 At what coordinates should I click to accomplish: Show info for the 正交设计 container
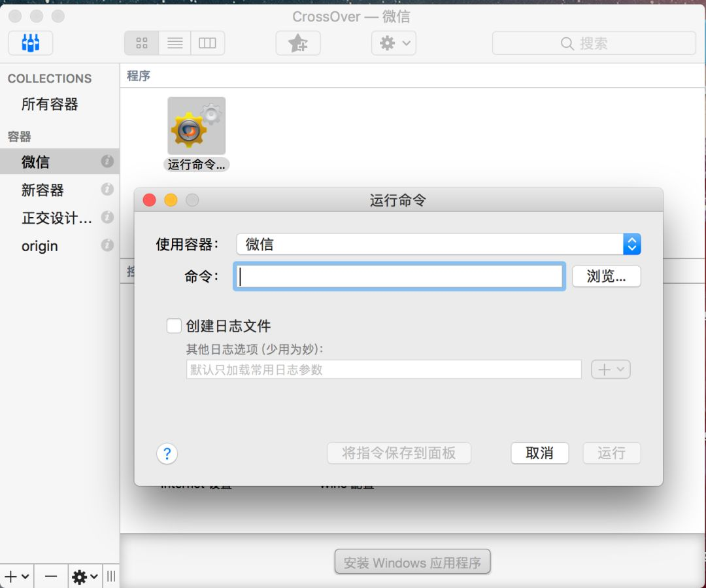[107, 217]
